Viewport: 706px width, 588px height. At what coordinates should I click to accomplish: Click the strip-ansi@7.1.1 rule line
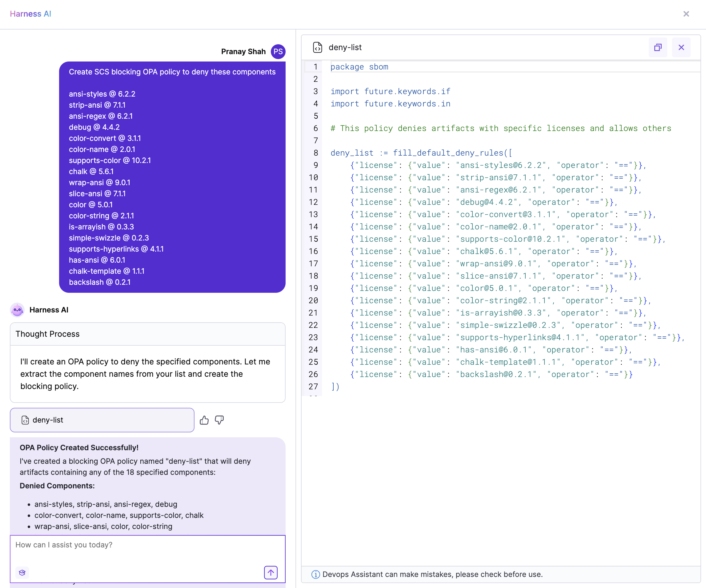tap(495, 177)
